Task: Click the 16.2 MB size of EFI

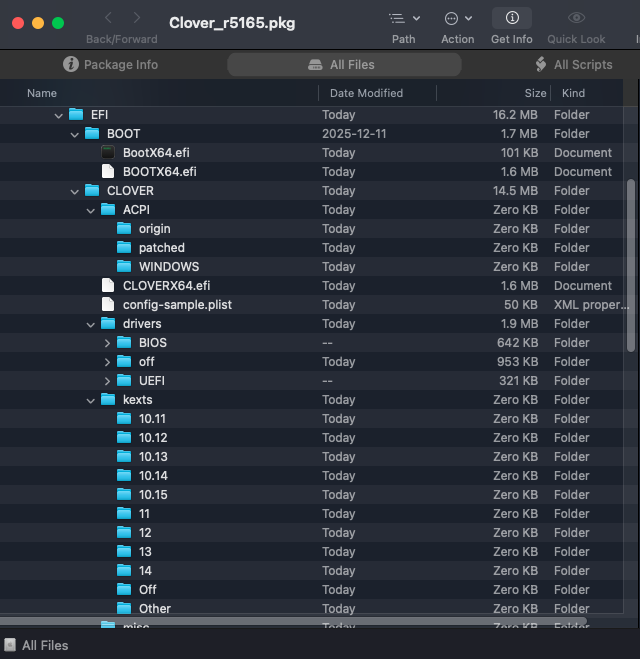Action: coord(515,115)
